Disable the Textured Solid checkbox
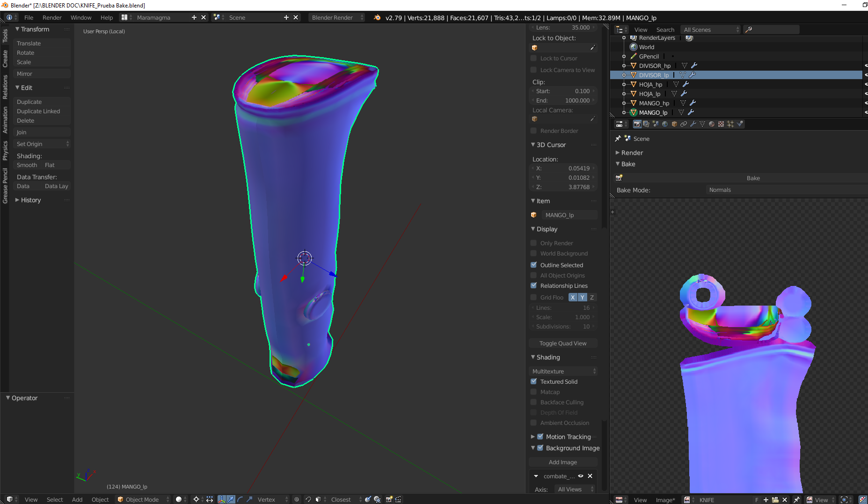This screenshot has width=868, height=504. (x=533, y=381)
